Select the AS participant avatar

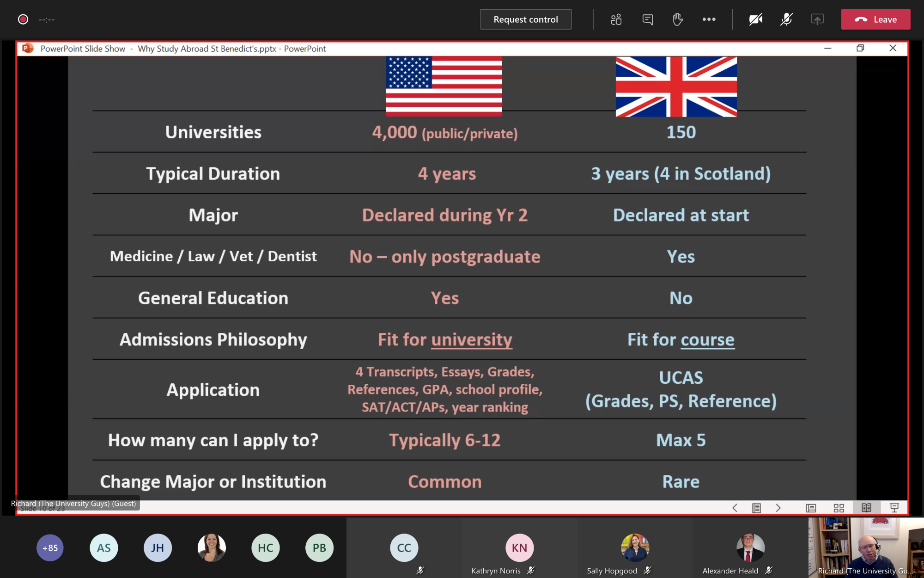coord(104,548)
